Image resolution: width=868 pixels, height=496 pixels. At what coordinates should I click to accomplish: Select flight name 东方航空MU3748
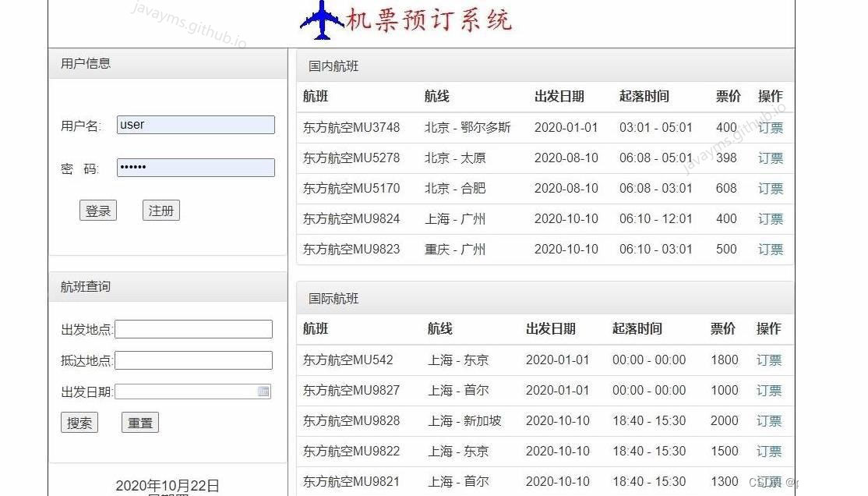pos(351,127)
